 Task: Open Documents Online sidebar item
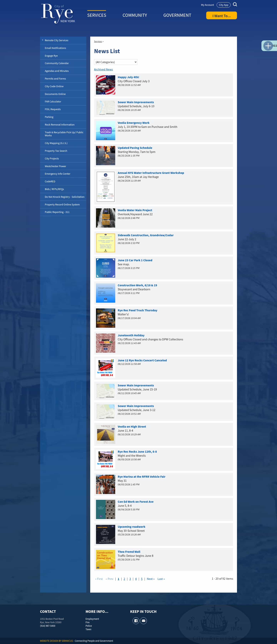(63, 94)
